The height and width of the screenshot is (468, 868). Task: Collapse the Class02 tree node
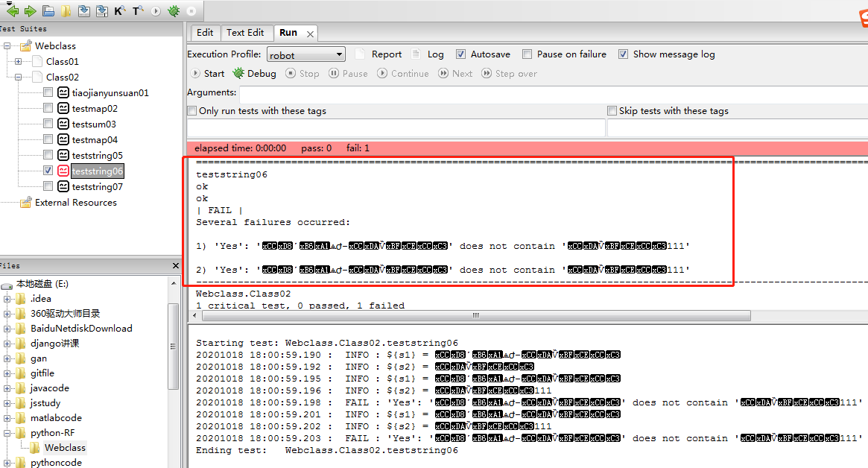click(x=19, y=77)
